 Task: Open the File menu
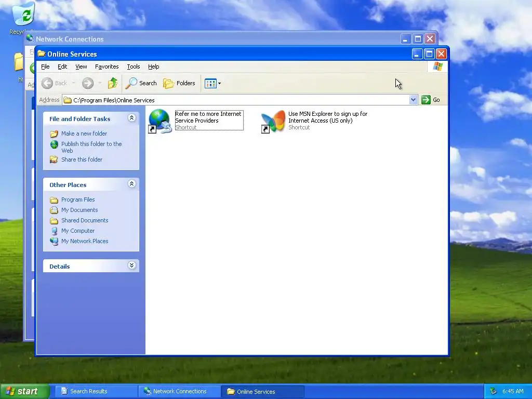(45, 66)
